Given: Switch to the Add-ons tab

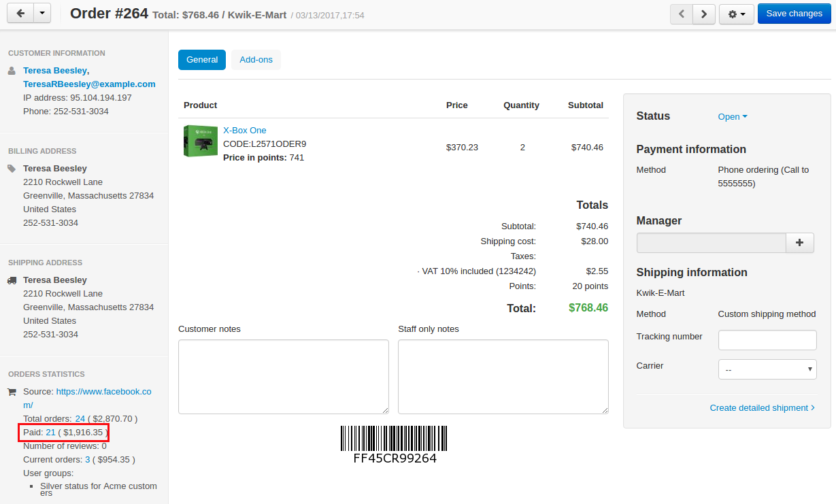Looking at the screenshot, I should tap(256, 60).
